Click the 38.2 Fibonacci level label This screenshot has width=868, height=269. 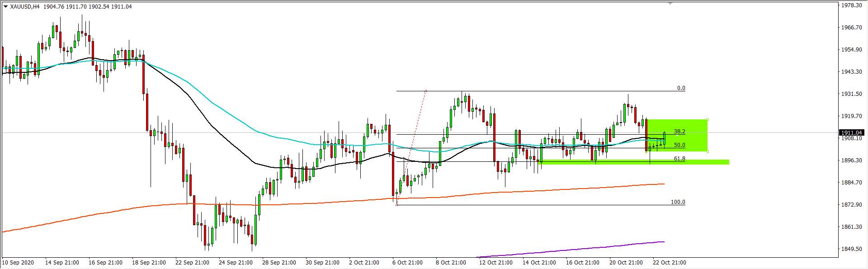(x=679, y=132)
